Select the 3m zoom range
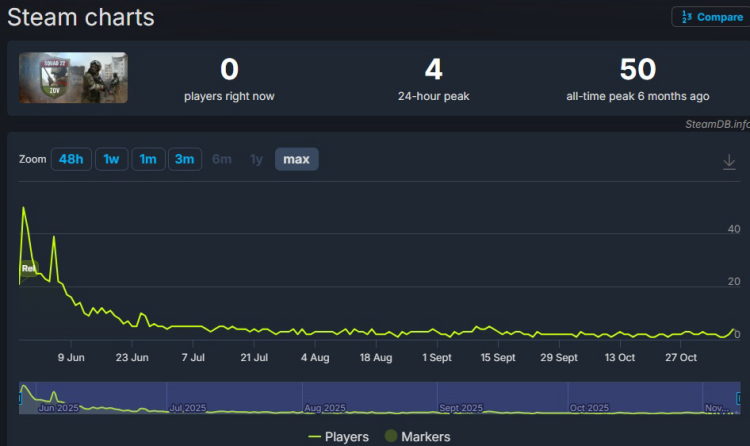Viewport: 750px width, 446px height. click(x=185, y=159)
